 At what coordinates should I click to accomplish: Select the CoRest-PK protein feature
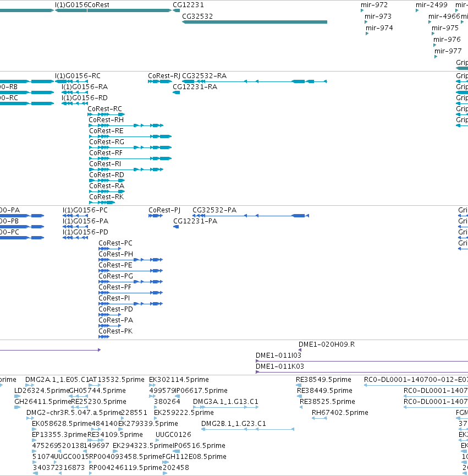coord(104,337)
